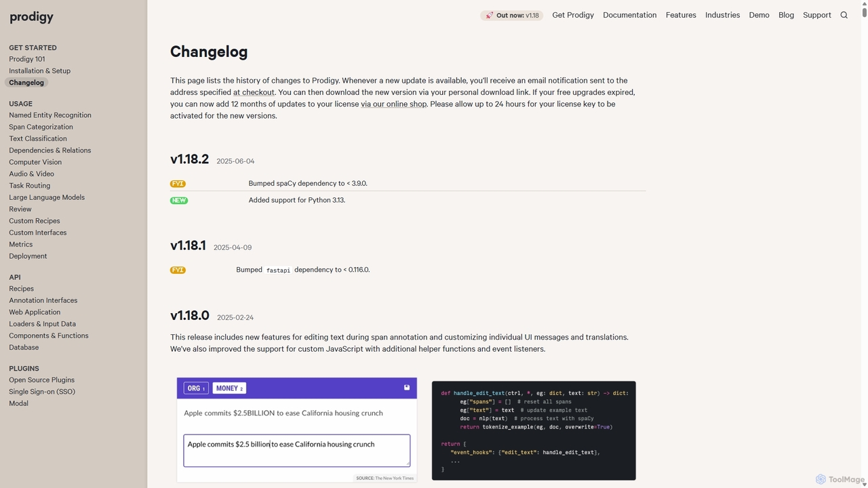Open Named Entity Recognition docs
This screenshot has height=488, width=868.
point(50,115)
